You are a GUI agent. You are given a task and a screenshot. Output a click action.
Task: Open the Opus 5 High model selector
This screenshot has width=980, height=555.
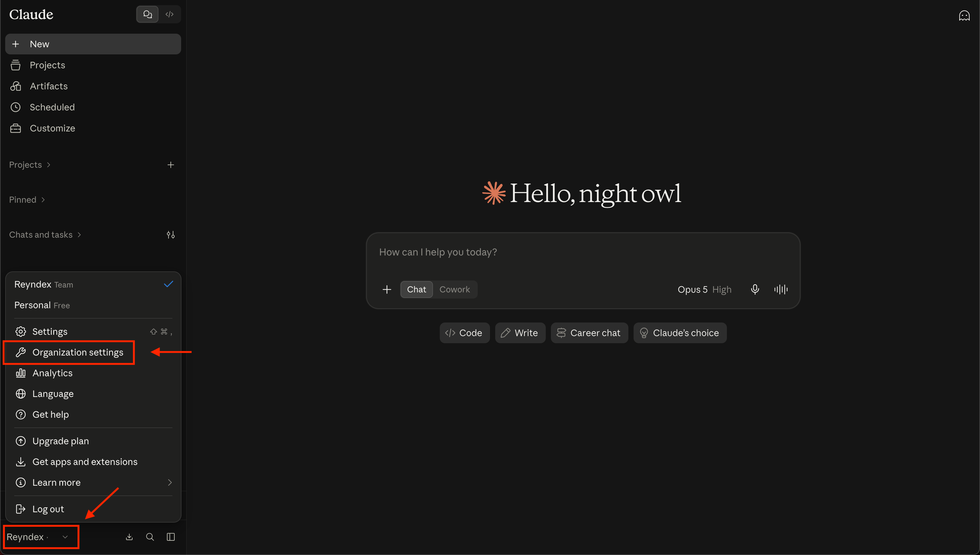(704, 289)
